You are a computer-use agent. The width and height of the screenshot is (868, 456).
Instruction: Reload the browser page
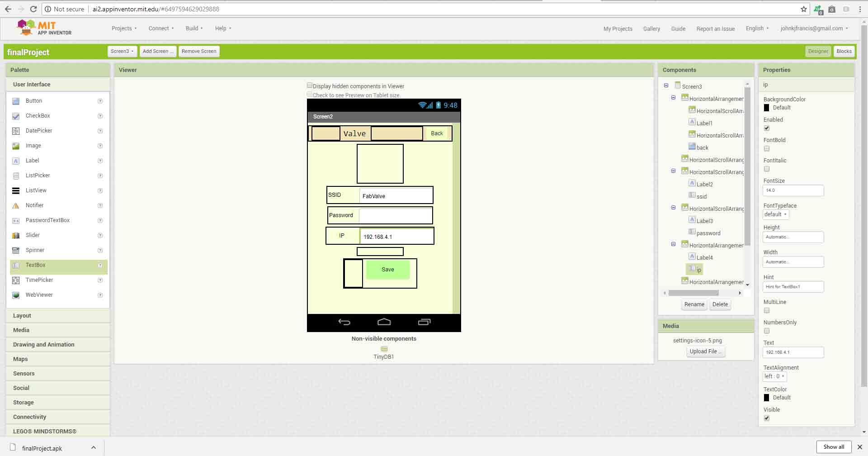pos(33,9)
